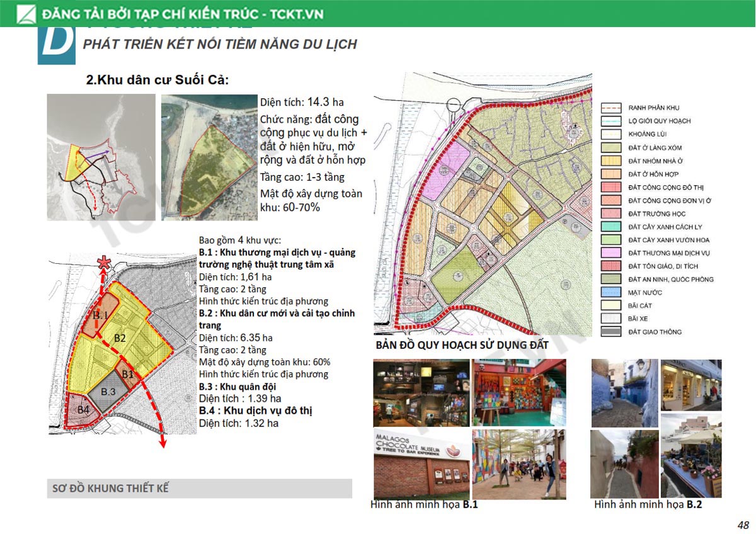Viewport: 756px width, 534px height.
Task: Select the ĐẤT TRƯỜNG HỌC legend swatch
Action: (x=611, y=213)
